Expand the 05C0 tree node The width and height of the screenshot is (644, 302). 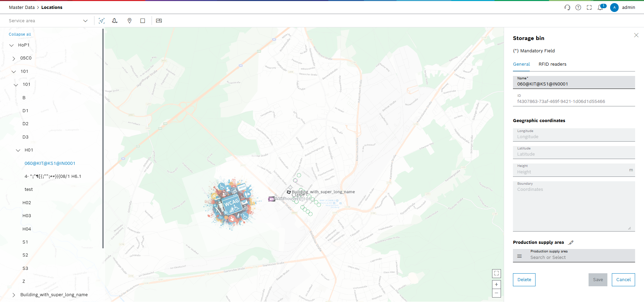pyautogui.click(x=14, y=58)
